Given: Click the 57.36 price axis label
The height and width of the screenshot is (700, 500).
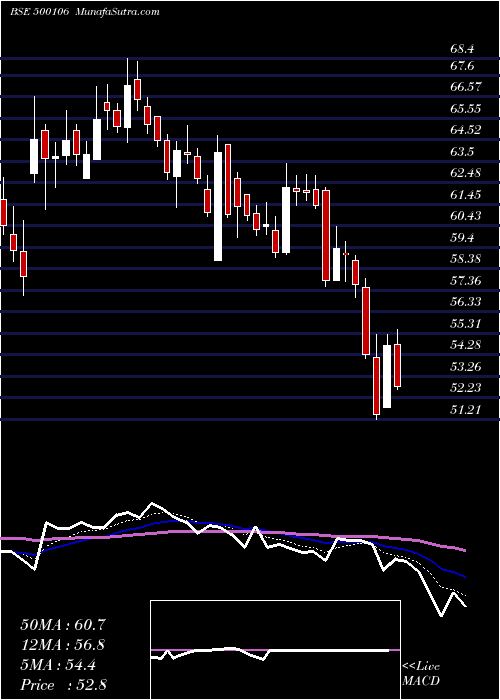Looking at the screenshot, I should 466,280.
